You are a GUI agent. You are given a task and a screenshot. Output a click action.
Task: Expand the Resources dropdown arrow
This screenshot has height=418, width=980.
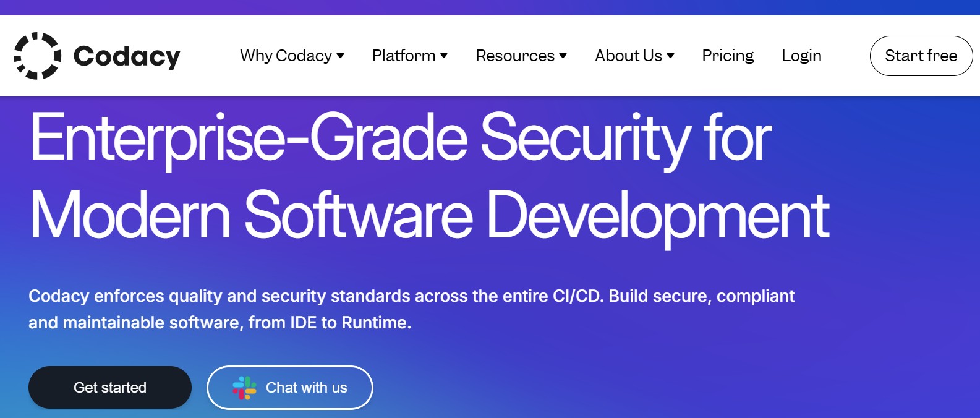click(563, 56)
